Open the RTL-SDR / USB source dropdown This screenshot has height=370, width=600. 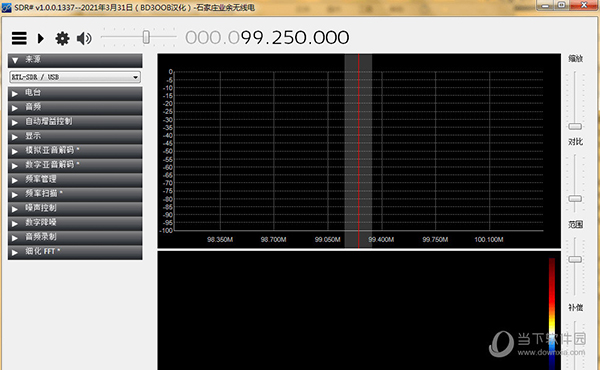(75, 77)
